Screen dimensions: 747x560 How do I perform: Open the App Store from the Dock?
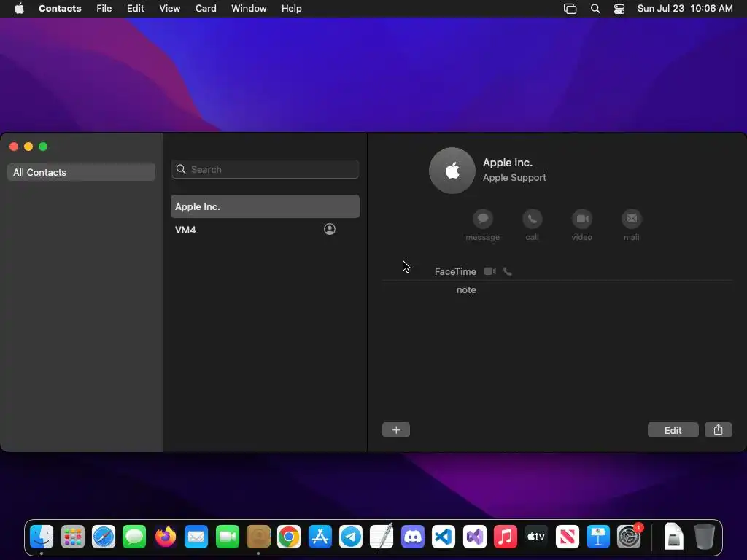click(x=320, y=537)
